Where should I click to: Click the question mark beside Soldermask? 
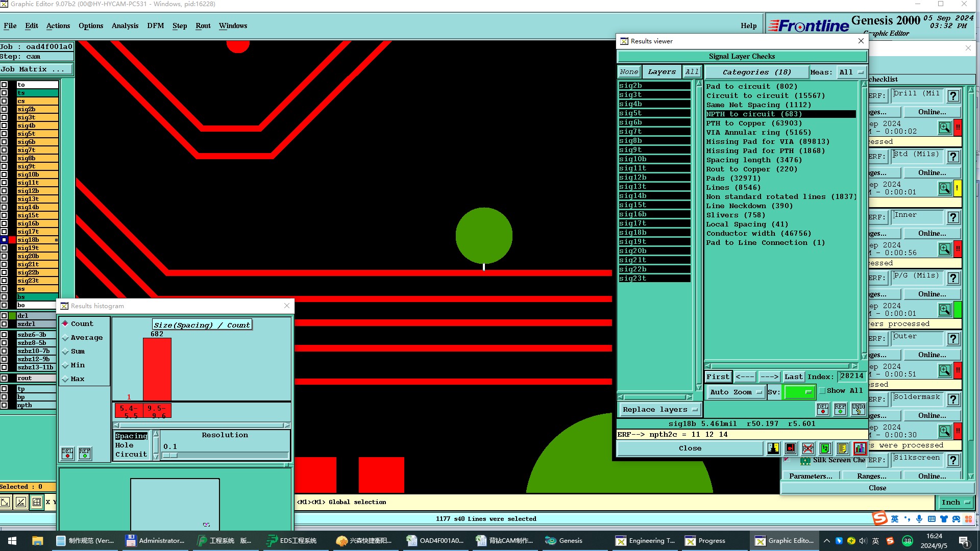[953, 399]
